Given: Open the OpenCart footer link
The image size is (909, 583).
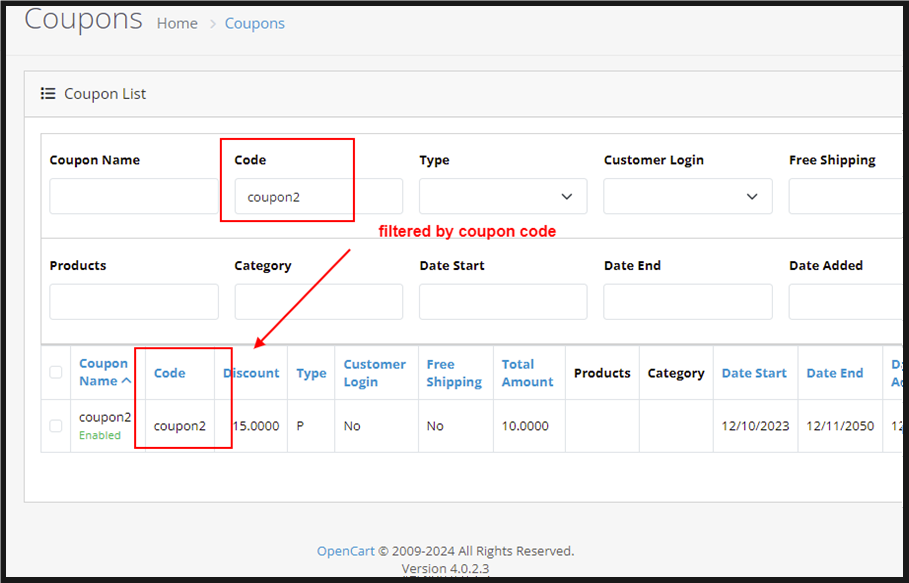Looking at the screenshot, I should coord(345,551).
